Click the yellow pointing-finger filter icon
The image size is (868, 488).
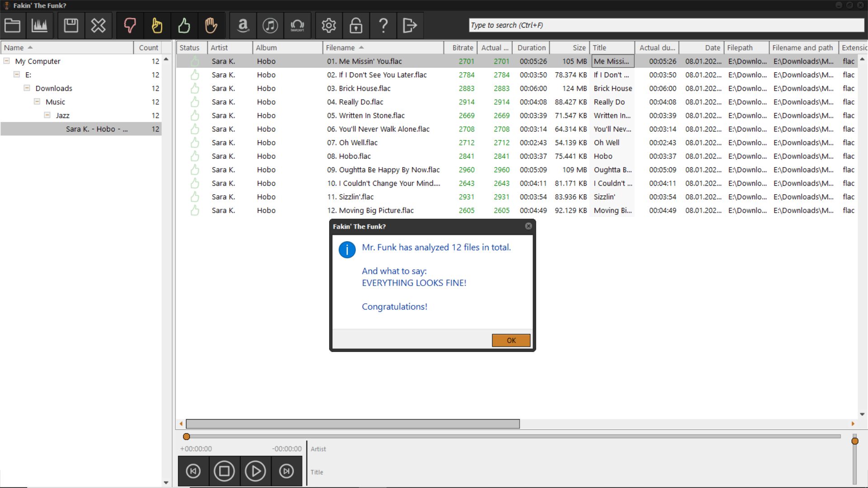[157, 25]
